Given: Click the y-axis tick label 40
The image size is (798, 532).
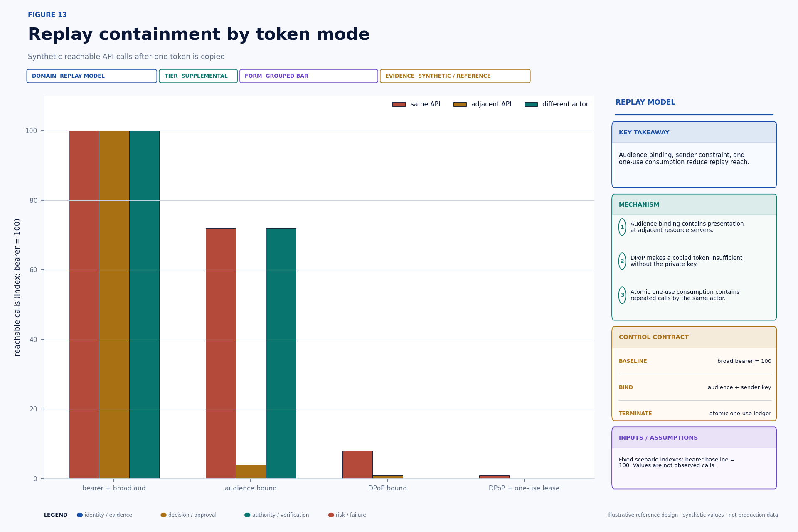Looking at the screenshot, I should tap(33, 340).
